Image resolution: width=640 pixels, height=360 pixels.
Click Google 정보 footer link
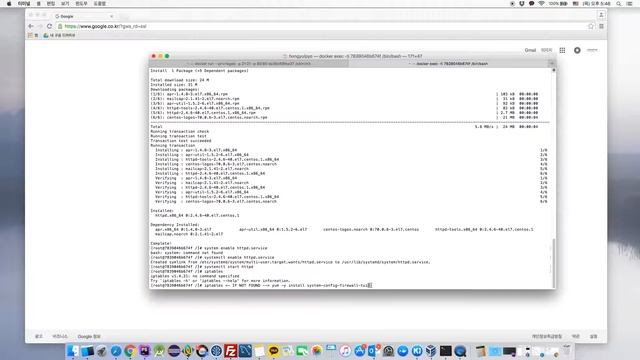89,336
